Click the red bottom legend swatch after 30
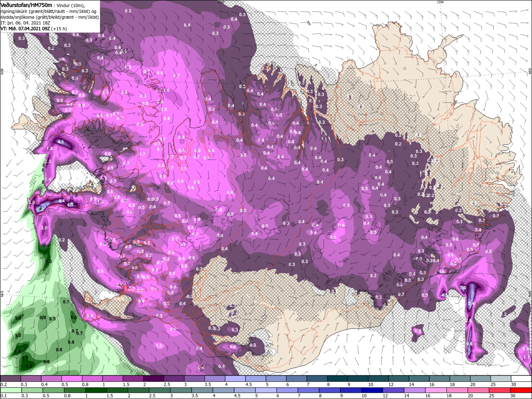This screenshot has width=532, height=399. 521,390
